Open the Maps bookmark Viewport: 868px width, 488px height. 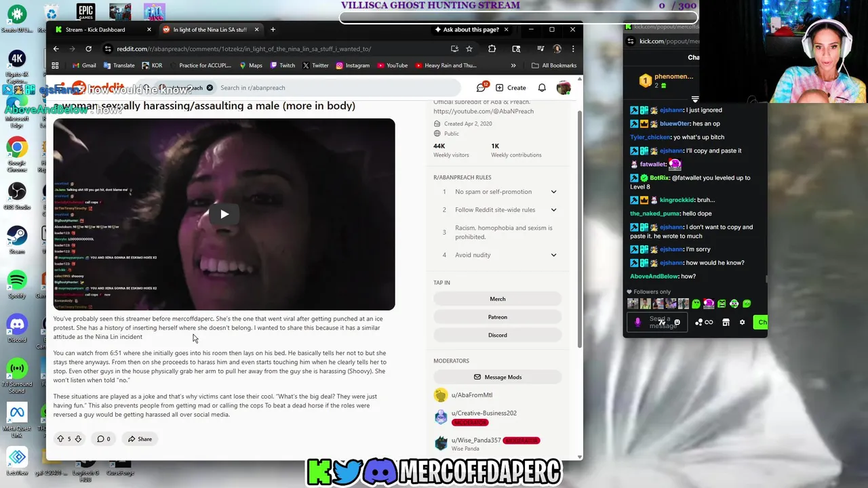coord(250,66)
